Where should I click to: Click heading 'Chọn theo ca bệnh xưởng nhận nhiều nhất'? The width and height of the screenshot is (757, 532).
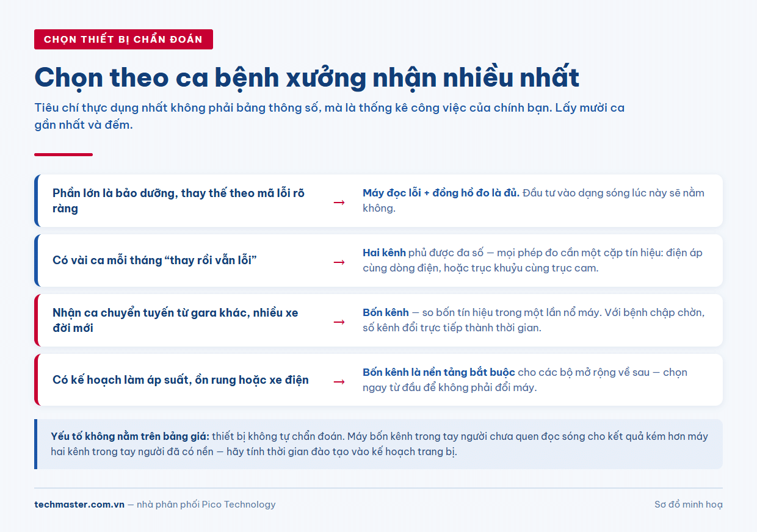click(x=307, y=77)
